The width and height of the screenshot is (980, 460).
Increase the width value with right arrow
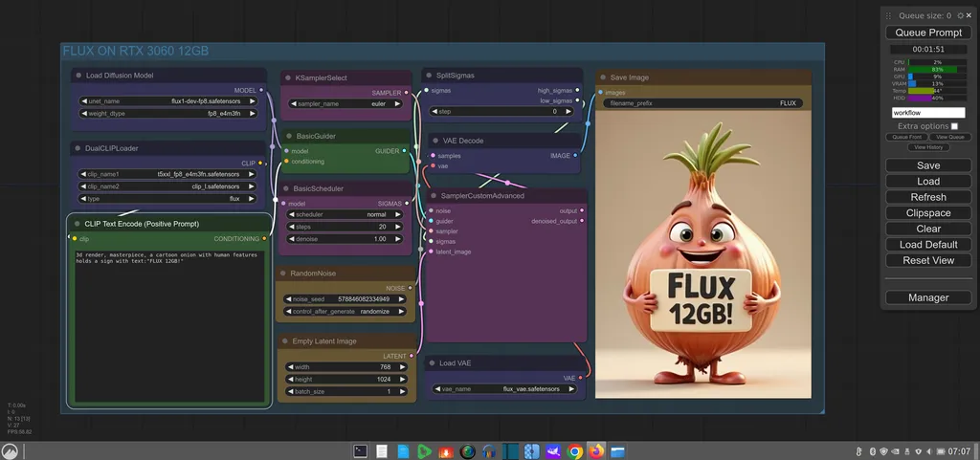(x=403, y=367)
